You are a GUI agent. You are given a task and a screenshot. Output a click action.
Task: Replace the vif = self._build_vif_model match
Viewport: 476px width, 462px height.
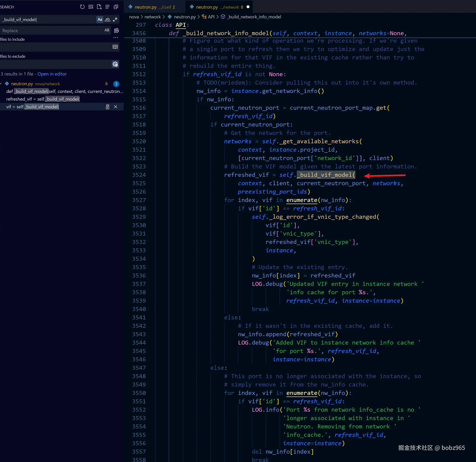point(108,107)
